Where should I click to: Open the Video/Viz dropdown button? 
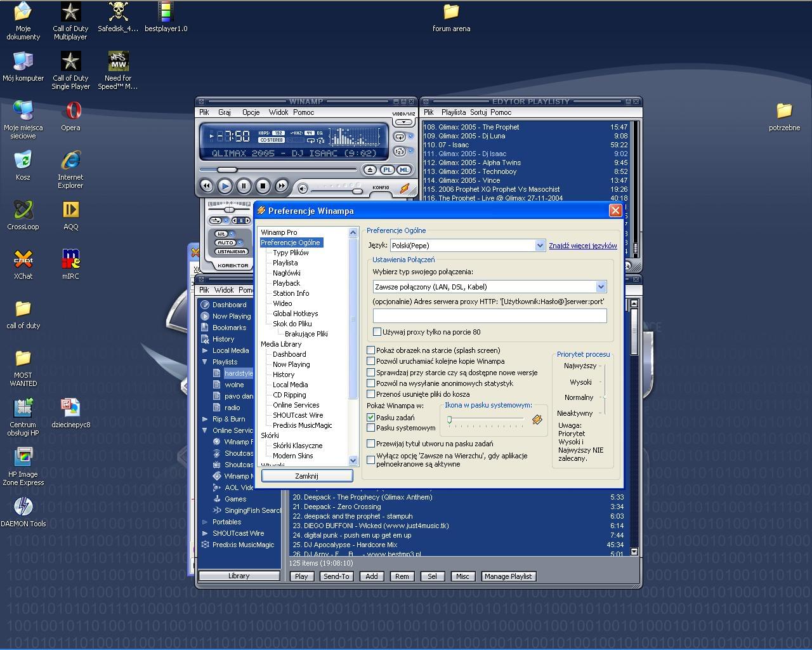click(x=403, y=122)
